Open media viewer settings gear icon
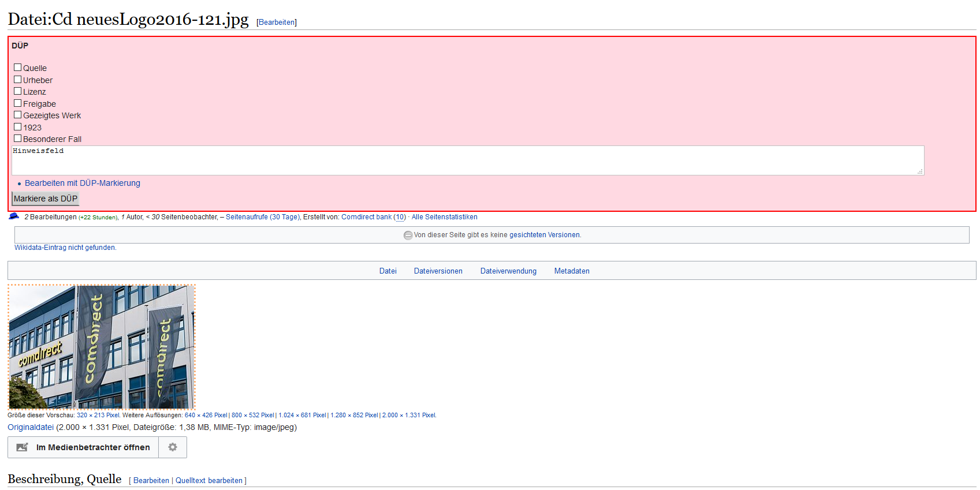 tap(173, 447)
